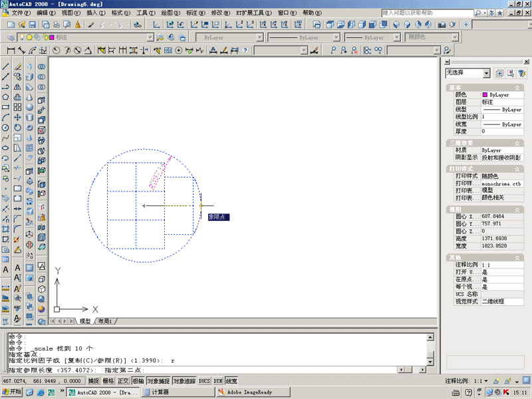Click the command line input area
Image resolution: width=532 pixels, height=399 pixels.
pos(202,370)
